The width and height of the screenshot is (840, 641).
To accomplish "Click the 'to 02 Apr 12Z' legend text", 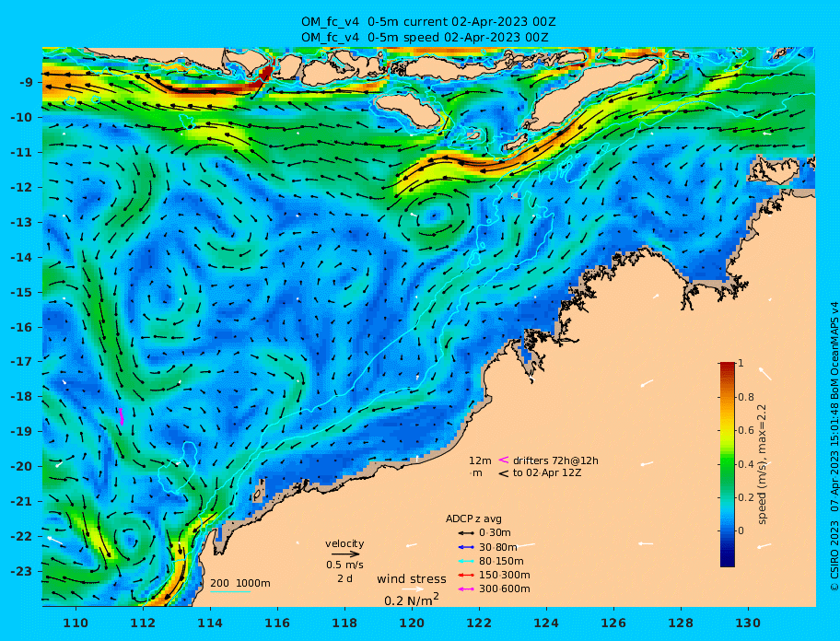I will pos(547,472).
